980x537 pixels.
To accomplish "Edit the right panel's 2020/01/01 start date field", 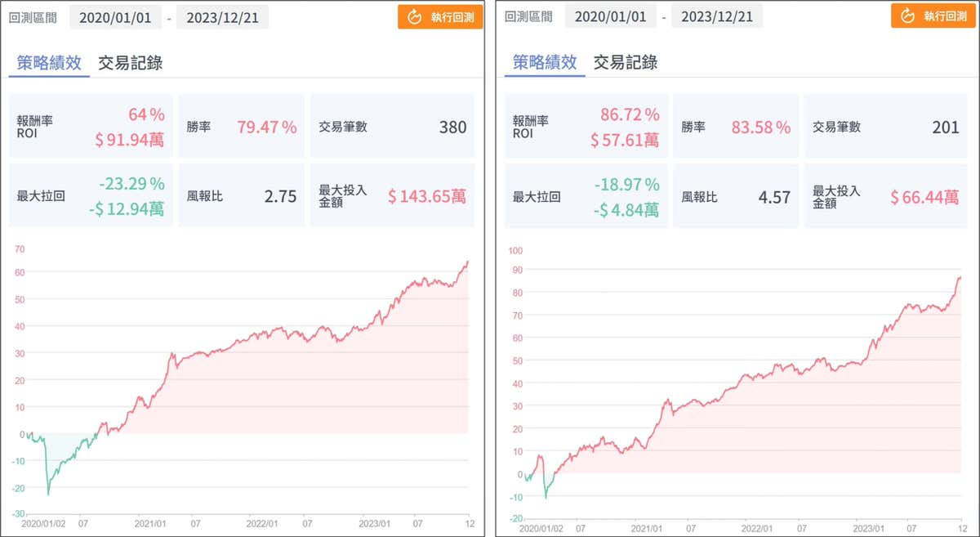I will (609, 17).
